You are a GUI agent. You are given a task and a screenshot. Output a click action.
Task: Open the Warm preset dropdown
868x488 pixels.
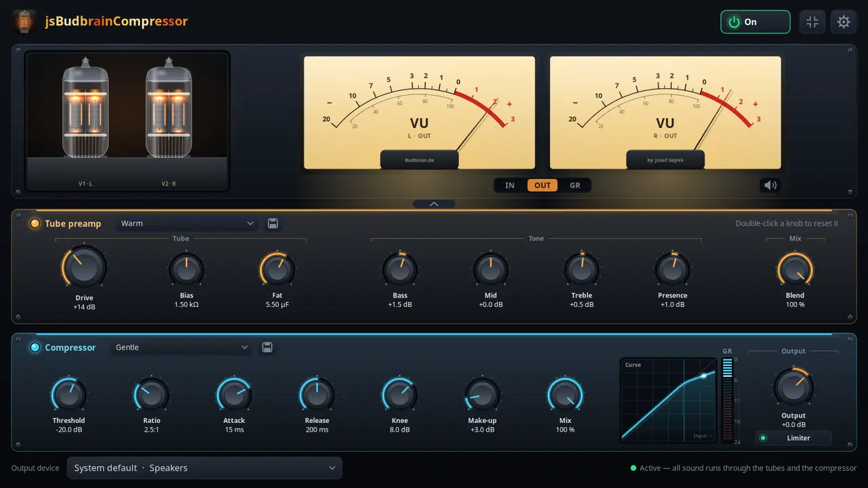coord(187,224)
